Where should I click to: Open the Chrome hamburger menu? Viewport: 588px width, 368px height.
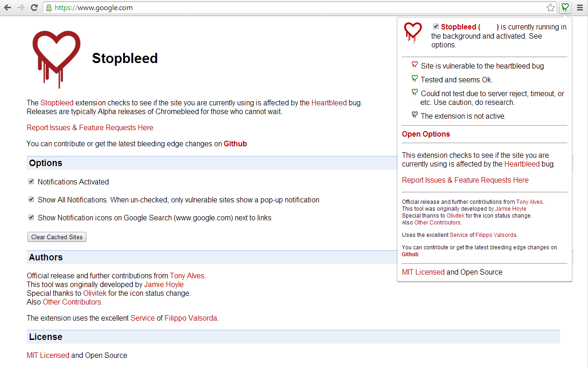coord(580,7)
